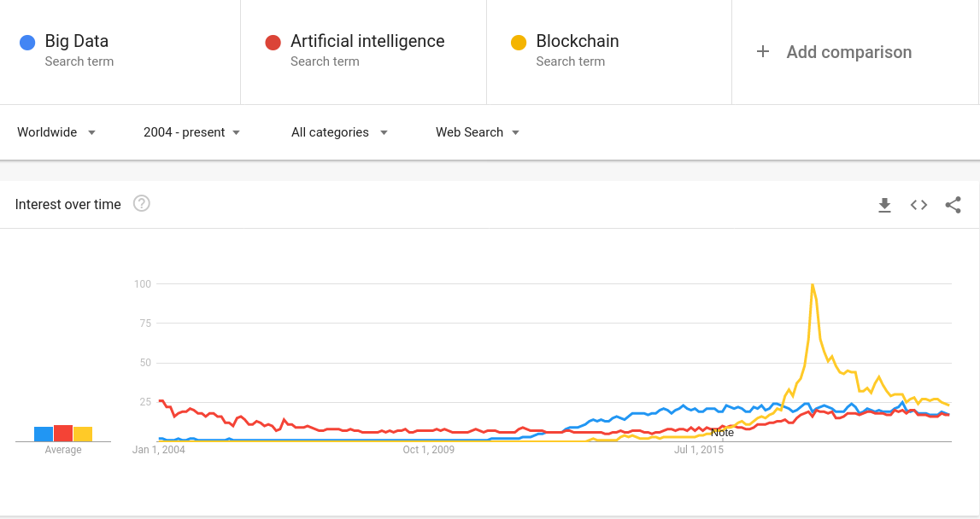
Task: Edit the Big Data search term
Action: pyautogui.click(x=77, y=41)
